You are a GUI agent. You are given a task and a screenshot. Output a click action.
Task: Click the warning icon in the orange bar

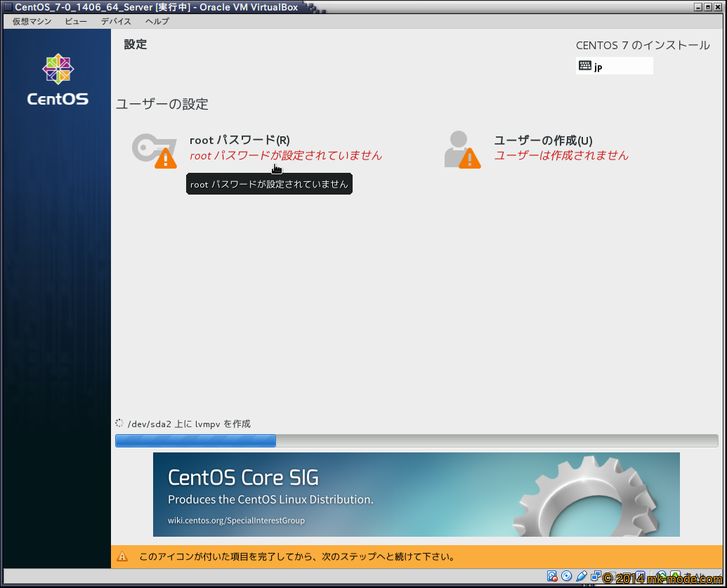tap(122, 557)
